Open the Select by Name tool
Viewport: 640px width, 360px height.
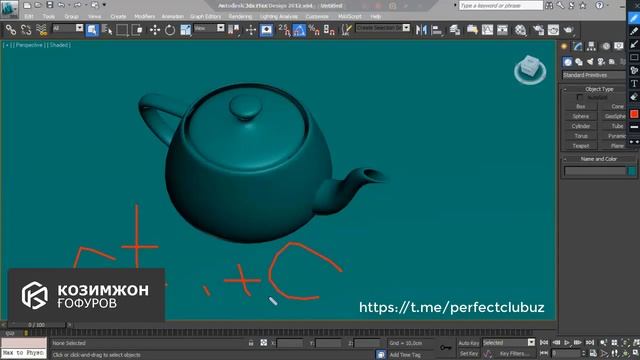click(x=107, y=30)
